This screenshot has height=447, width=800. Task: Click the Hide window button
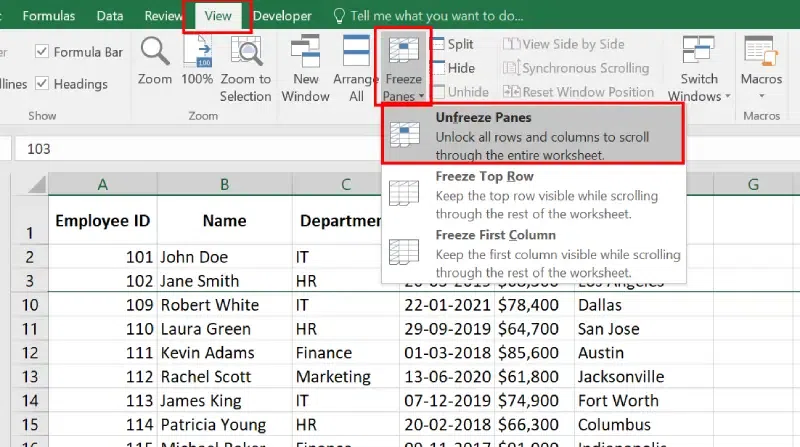[453, 68]
